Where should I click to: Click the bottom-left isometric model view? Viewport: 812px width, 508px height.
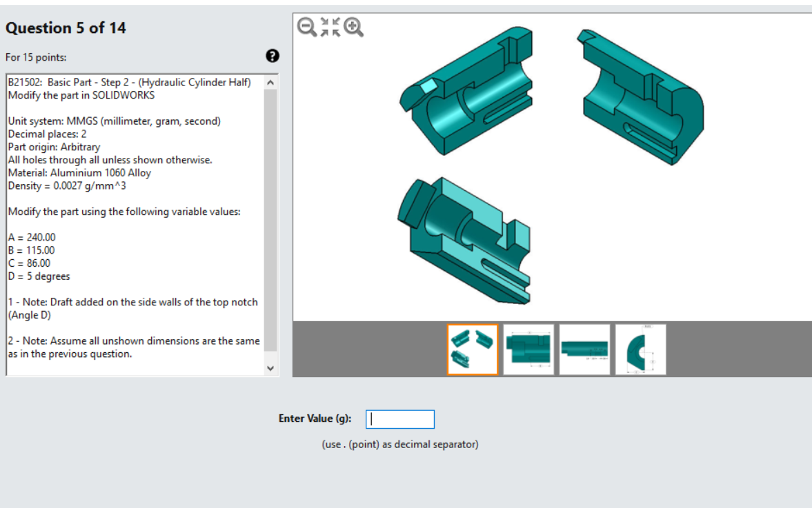(464, 241)
